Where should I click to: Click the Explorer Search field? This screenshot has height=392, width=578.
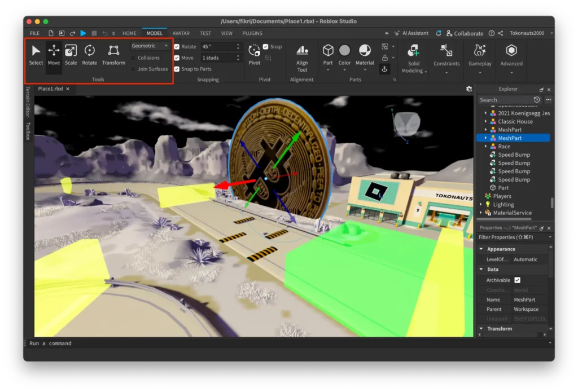(x=505, y=100)
